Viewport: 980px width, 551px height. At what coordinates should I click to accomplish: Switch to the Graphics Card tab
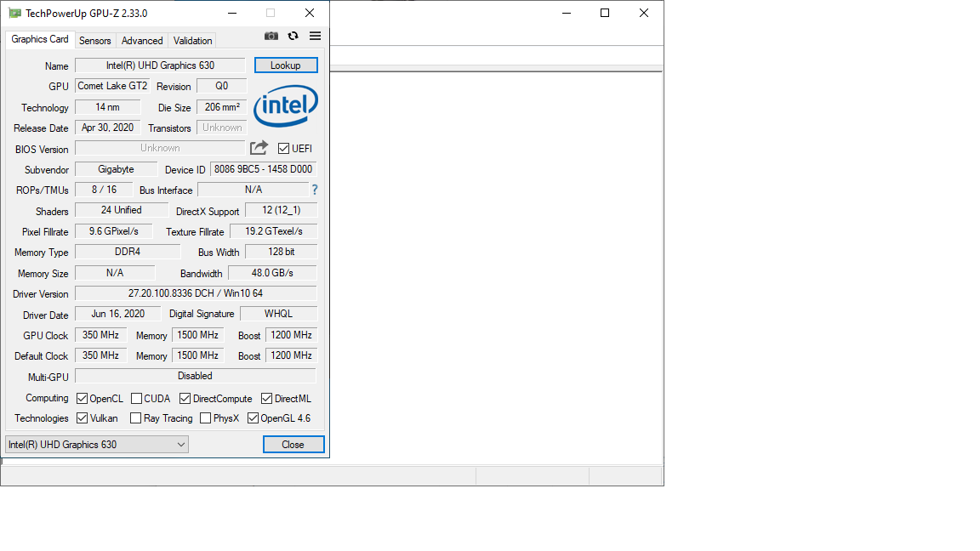point(40,39)
